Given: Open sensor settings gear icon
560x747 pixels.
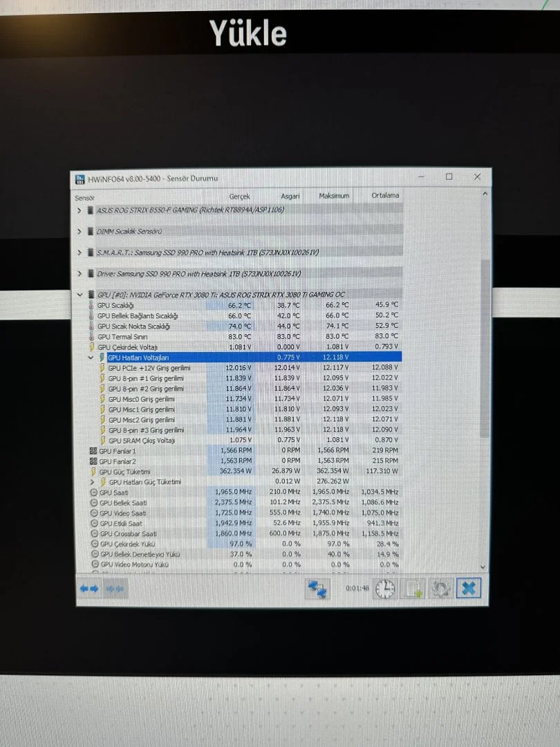Looking at the screenshot, I should 440,589.
